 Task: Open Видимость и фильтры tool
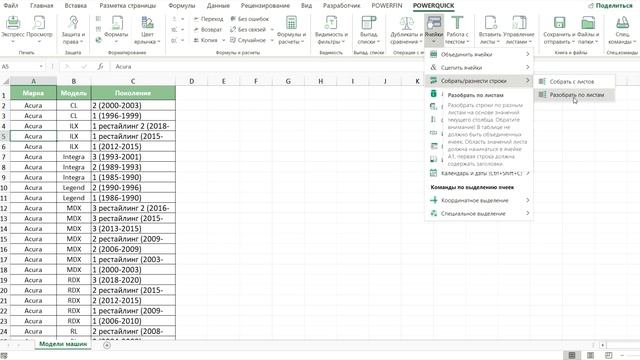(331, 29)
